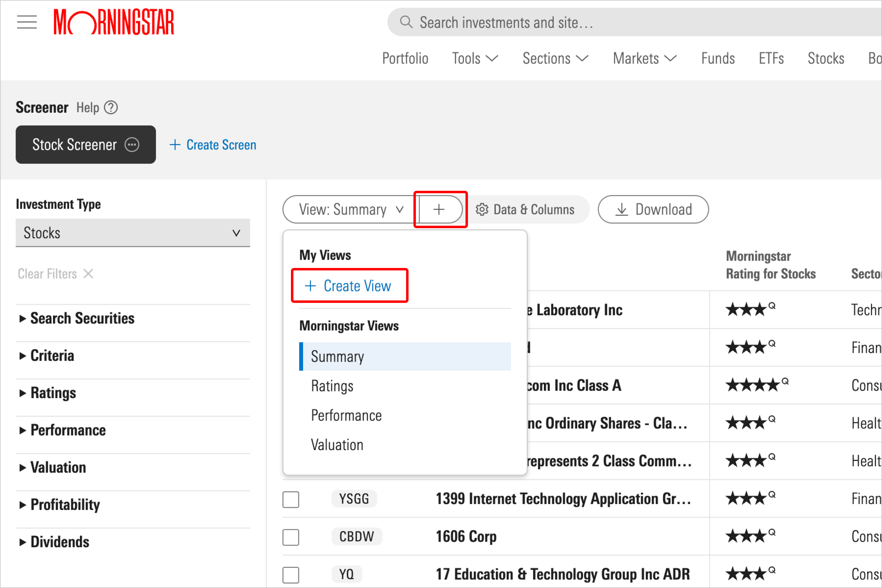
Task: Click the Data & Columns gear icon
Action: pos(482,209)
